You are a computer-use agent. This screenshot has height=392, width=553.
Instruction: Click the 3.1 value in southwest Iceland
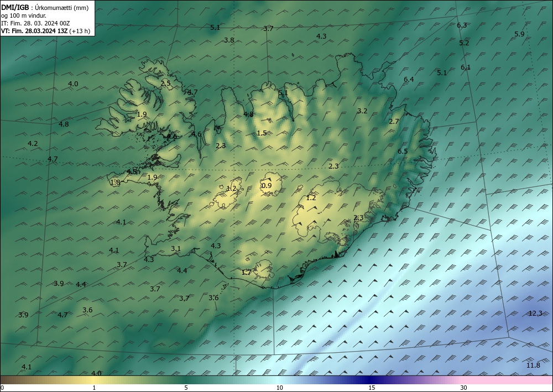click(176, 249)
